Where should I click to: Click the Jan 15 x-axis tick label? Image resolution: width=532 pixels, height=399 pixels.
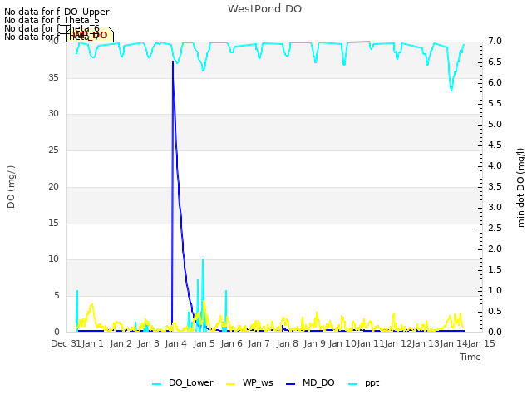point(481,343)
